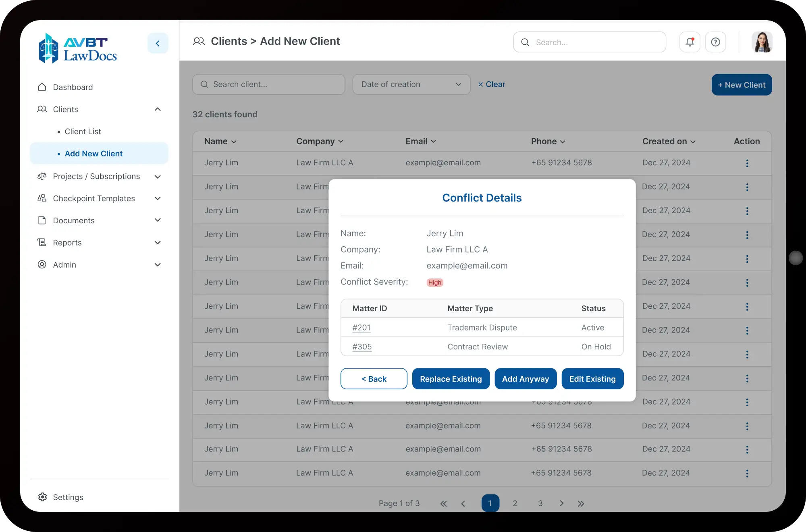
Task: Open the action menu for the first Jerry Lim row
Action: pos(747,163)
